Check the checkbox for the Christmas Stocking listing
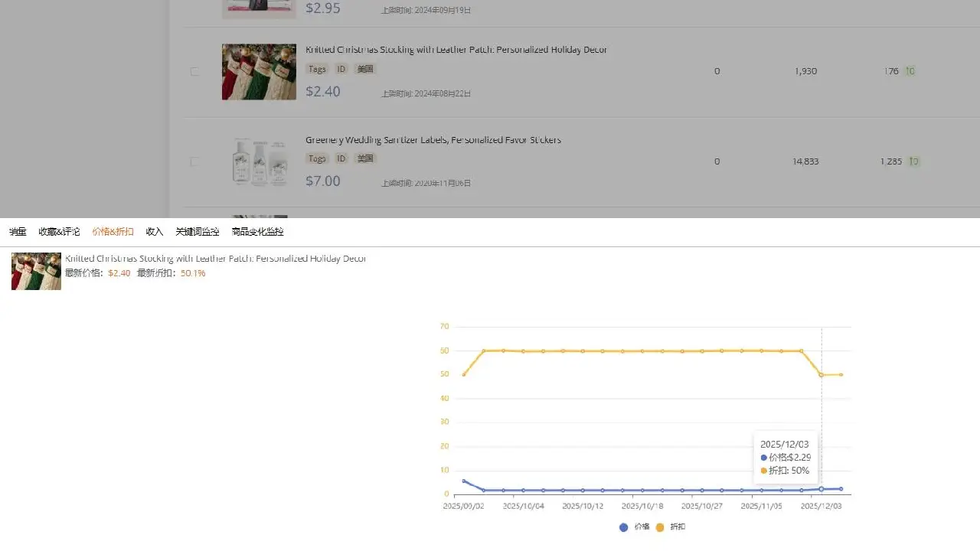The image size is (980, 551). coord(194,71)
